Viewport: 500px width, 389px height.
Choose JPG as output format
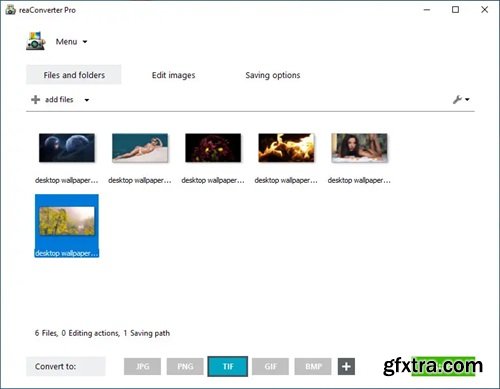coord(142,367)
